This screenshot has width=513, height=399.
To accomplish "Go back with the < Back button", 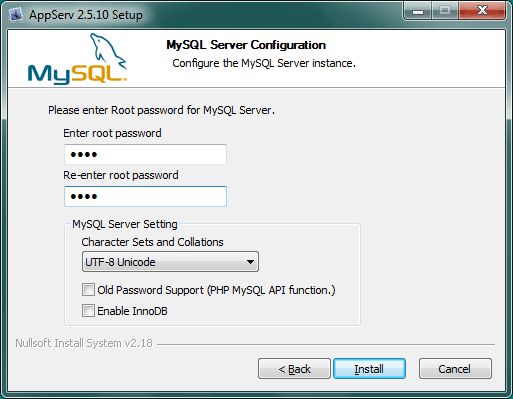I will pyautogui.click(x=294, y=369).
